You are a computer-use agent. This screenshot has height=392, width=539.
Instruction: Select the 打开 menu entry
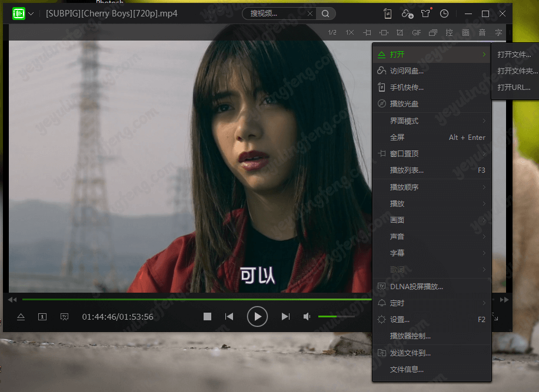(432, 54)
